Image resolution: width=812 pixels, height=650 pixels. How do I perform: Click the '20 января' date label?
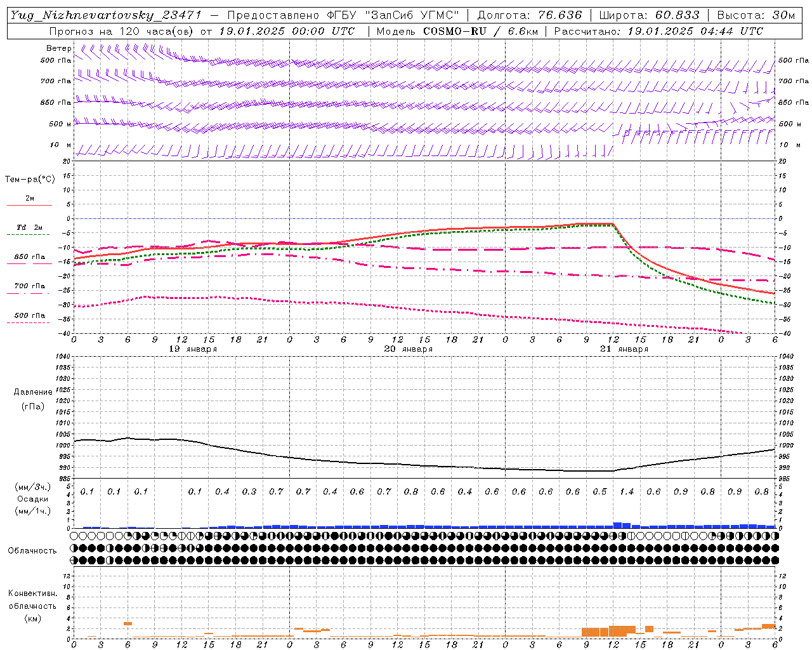click(409, 349)
